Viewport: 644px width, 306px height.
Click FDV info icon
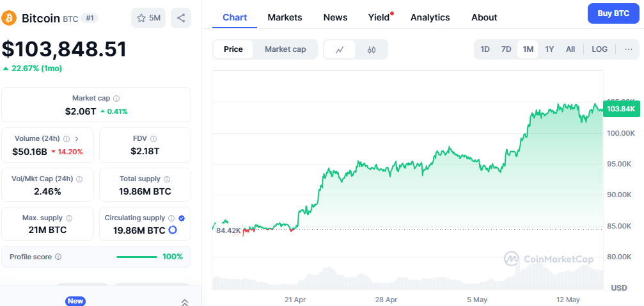pos(153,139)
